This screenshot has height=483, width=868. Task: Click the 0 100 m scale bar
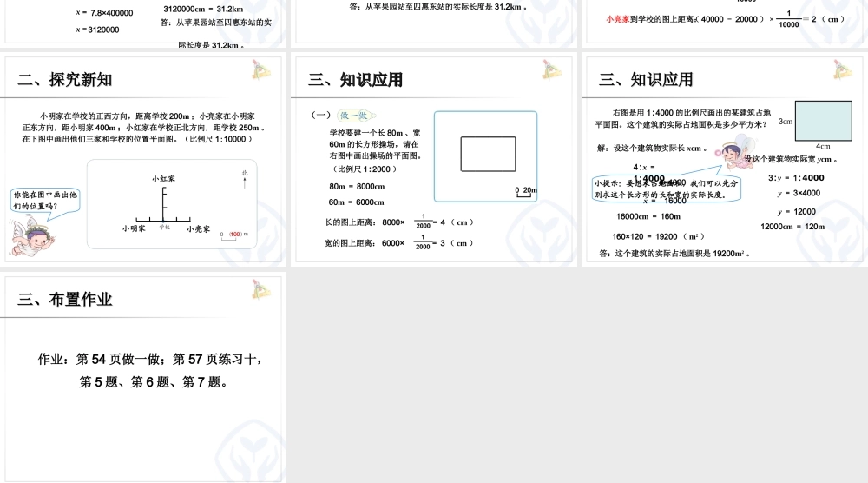[x=234, y=235]
